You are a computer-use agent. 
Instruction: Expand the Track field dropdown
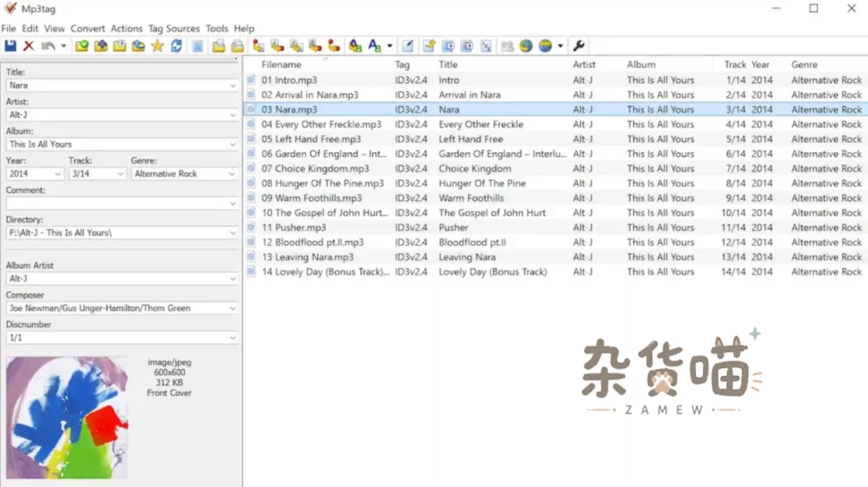[120, 174]
